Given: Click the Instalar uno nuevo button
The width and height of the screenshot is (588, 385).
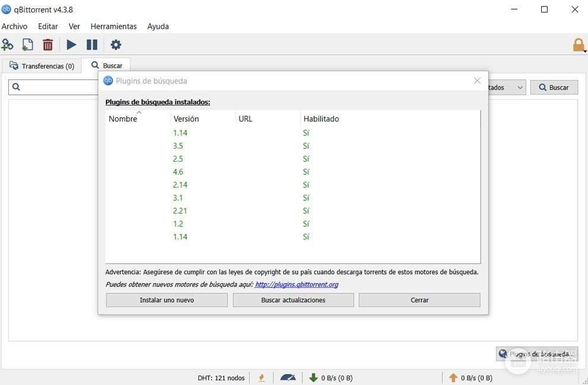Looking at the screenshot, I should 167,300.
